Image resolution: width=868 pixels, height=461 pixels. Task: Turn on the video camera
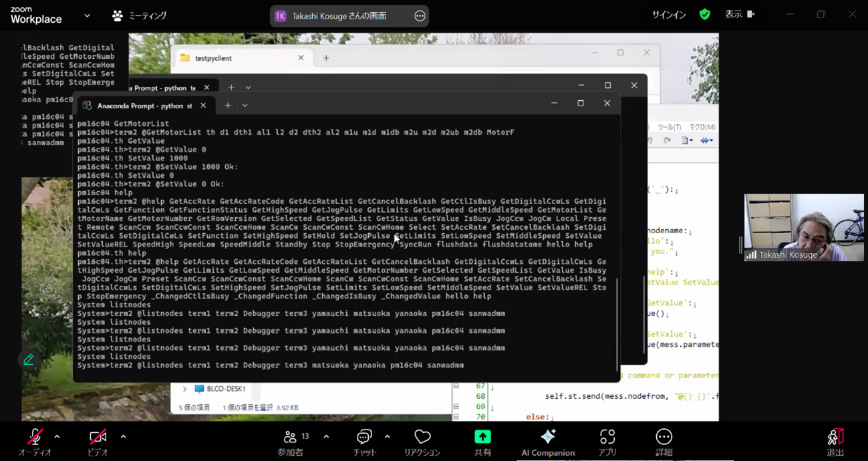[98, 437]
